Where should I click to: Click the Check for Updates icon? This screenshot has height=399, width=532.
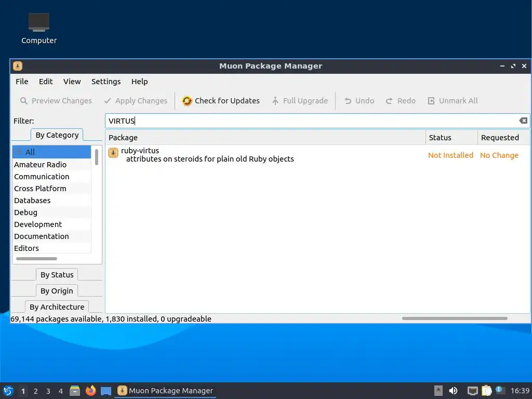[187, 101]
